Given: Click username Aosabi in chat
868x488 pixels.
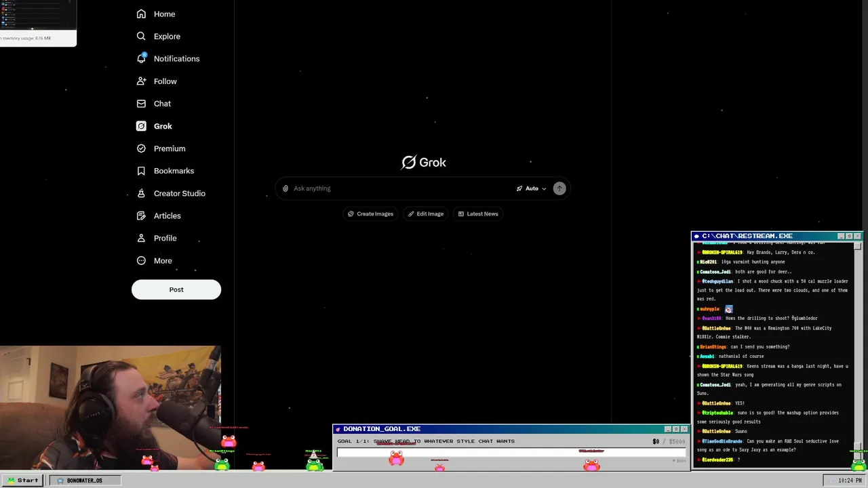Looking at the screenshot, I should pos(707,356).
